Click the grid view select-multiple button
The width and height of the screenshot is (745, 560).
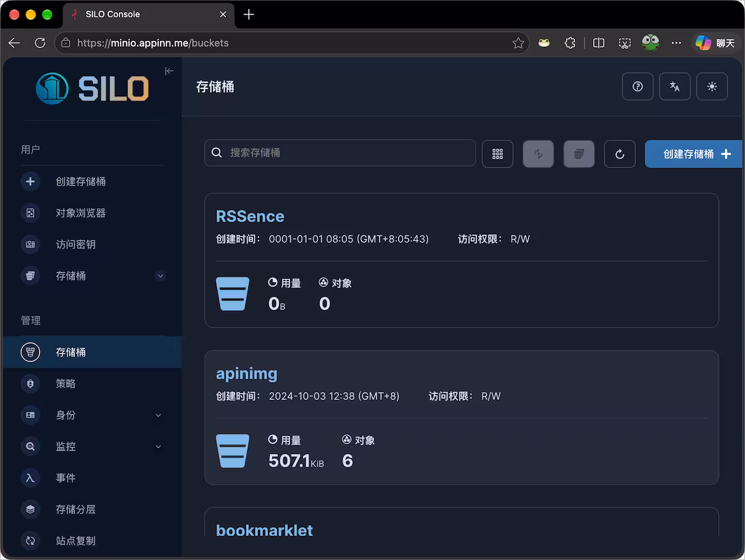(498, 154)
